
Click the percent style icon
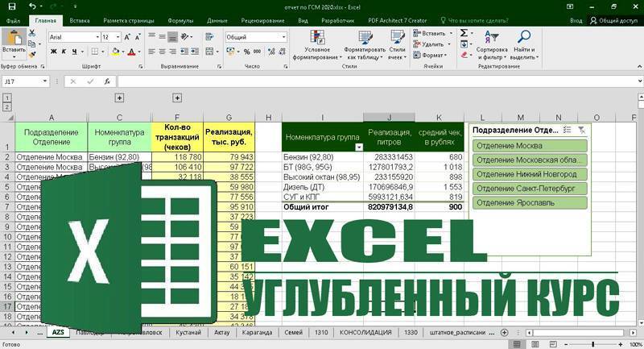[x=245, y=51]
